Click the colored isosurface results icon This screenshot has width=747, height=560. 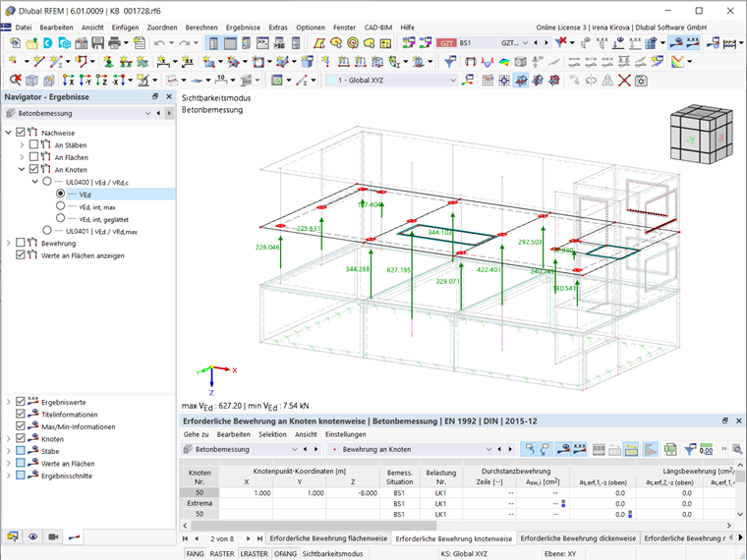[503, 62]
